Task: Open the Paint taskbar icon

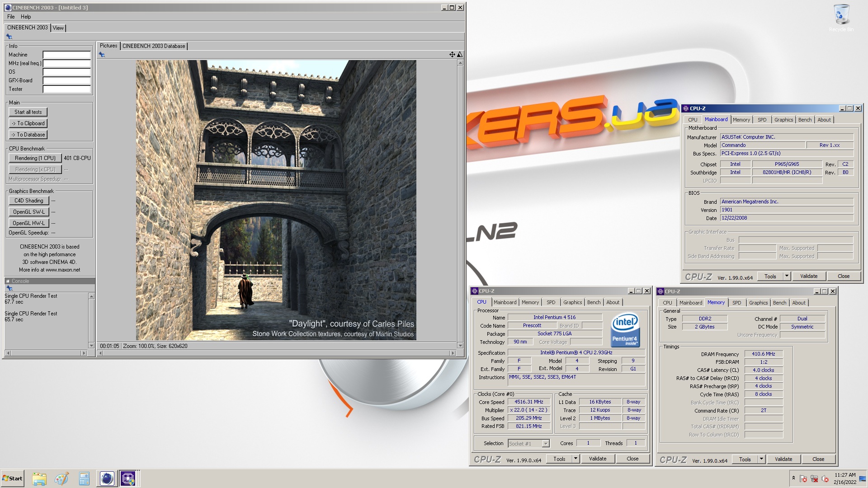Action: [x=61, y=479]
